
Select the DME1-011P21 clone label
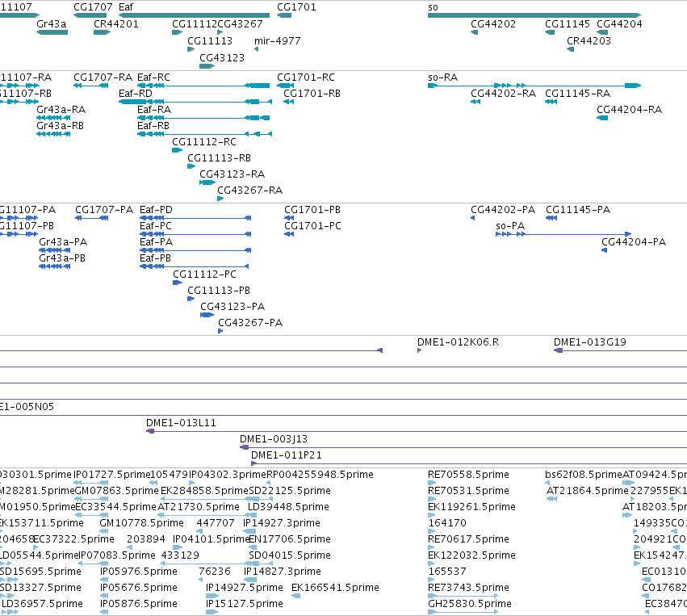click(286, 455)
